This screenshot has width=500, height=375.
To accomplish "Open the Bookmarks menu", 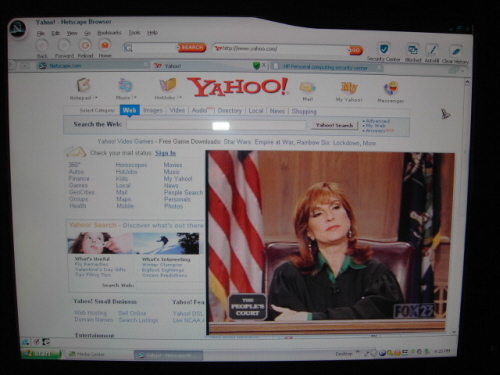I will tap(109, 32).
